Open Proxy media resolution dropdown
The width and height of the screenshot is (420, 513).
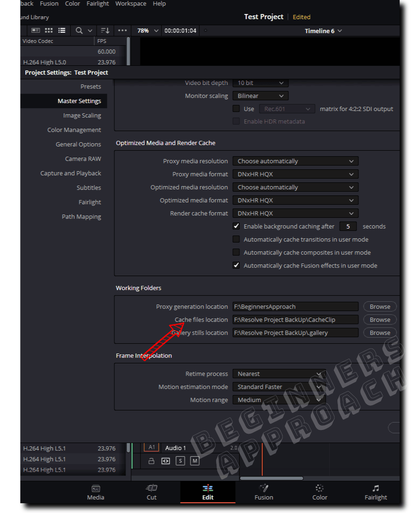(295, 161)
